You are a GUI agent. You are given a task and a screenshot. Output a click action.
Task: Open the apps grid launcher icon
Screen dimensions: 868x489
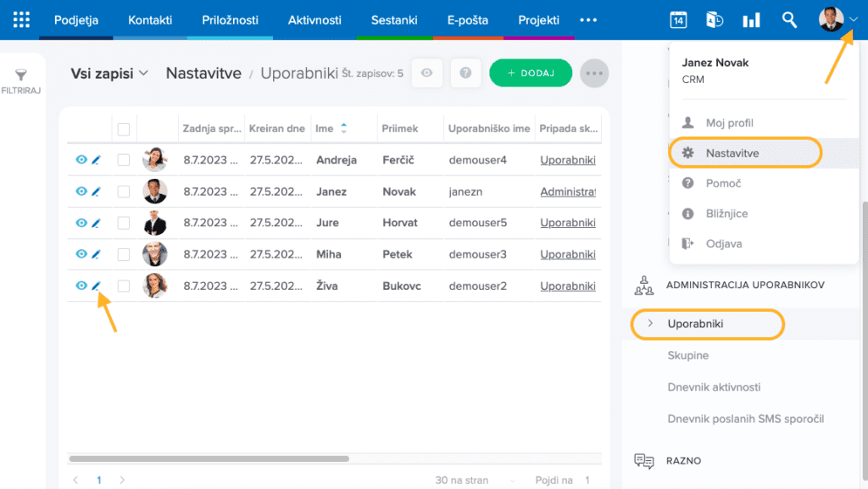[21, 19]
